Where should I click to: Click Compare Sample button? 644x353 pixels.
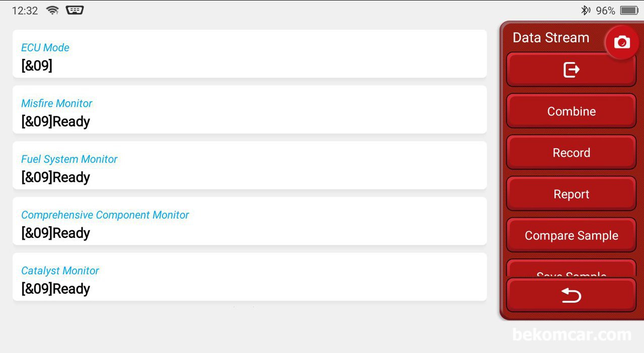[571, 235]
